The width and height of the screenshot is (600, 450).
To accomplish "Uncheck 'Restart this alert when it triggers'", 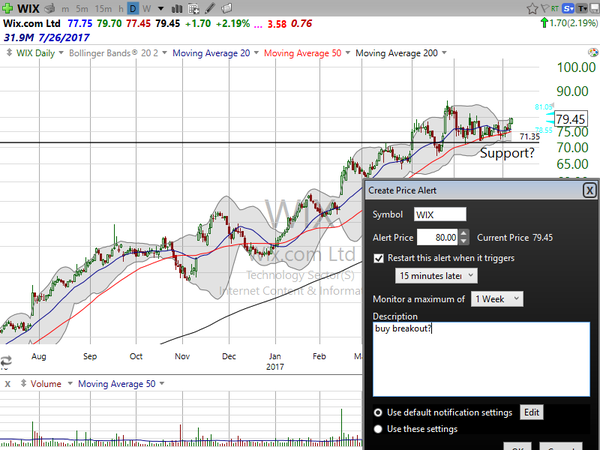I will [378, 258].
